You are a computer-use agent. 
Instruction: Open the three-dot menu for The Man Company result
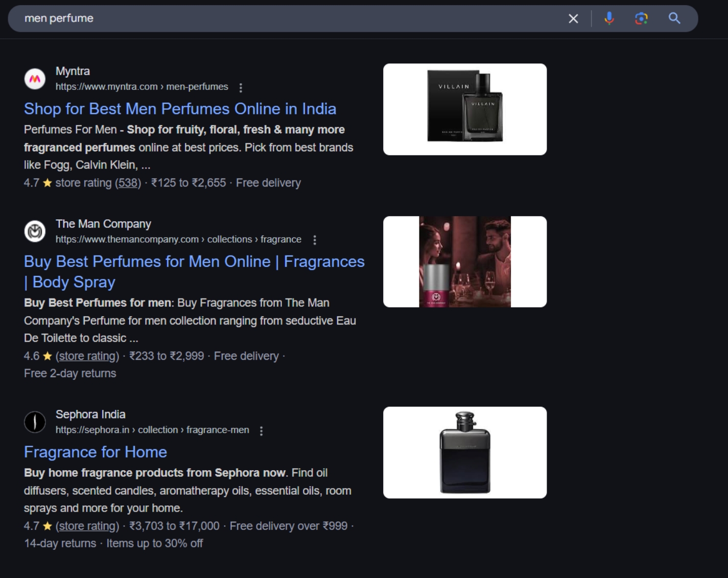pyautogui.click(x=315, y=240)
